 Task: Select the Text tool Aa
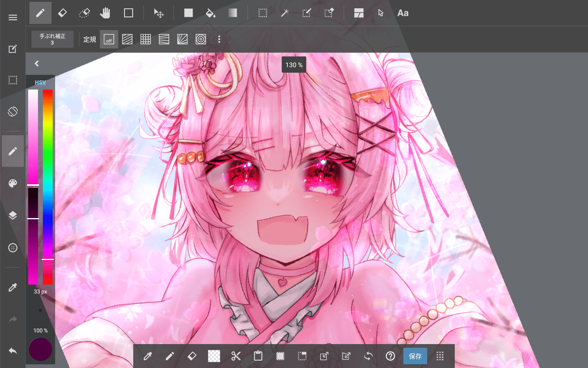[403, 13]
